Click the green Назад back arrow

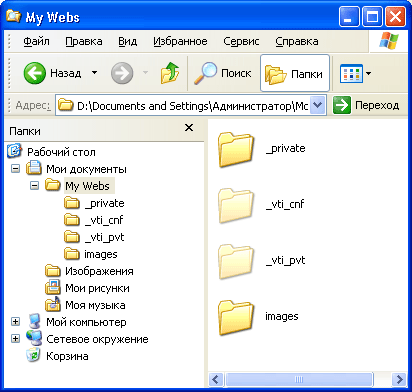coord(35,73)
